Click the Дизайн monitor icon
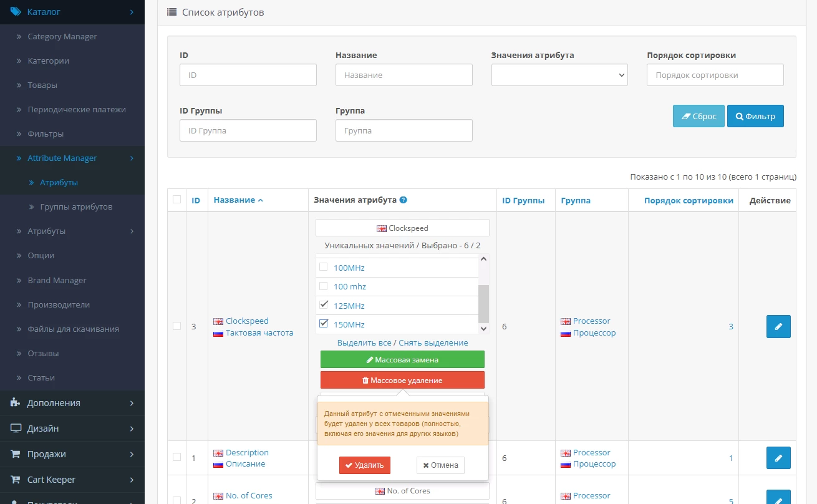817x504 pixels. 16,429
